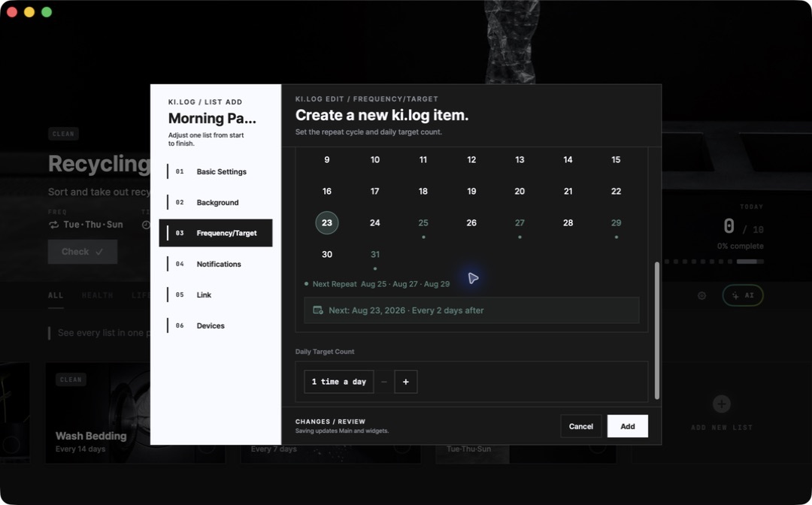Open the Link step
Viewport: 812px width, 505px height.
tap(216, 295)
